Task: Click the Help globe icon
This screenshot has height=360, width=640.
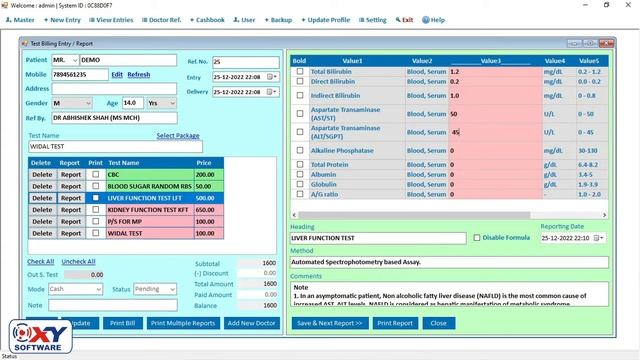Action: pyautogui.click(x=426, y=20)
